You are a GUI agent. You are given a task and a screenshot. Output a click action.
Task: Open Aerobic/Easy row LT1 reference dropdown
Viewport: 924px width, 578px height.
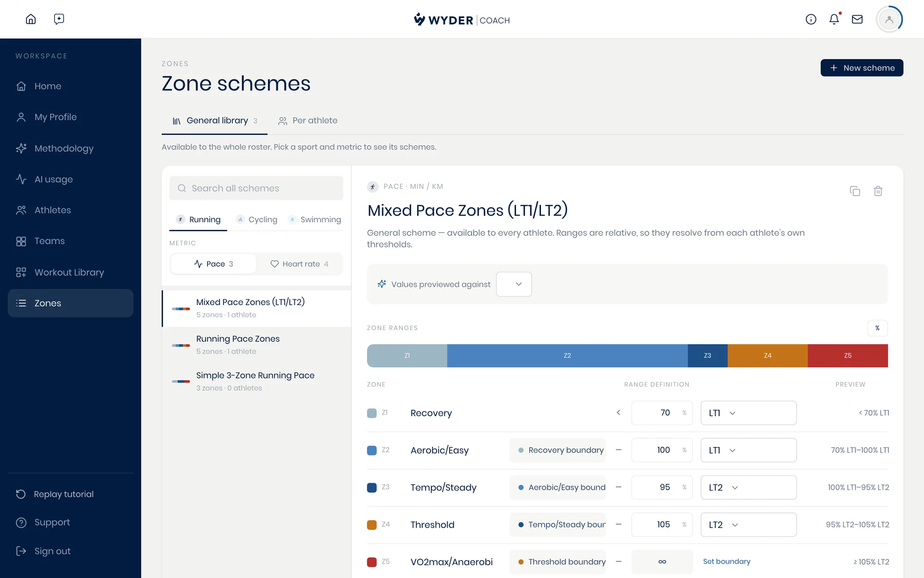pos(748,450)
